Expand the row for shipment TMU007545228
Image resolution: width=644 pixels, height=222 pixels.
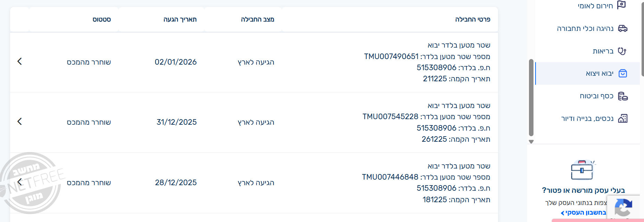[x=19, y=122]
